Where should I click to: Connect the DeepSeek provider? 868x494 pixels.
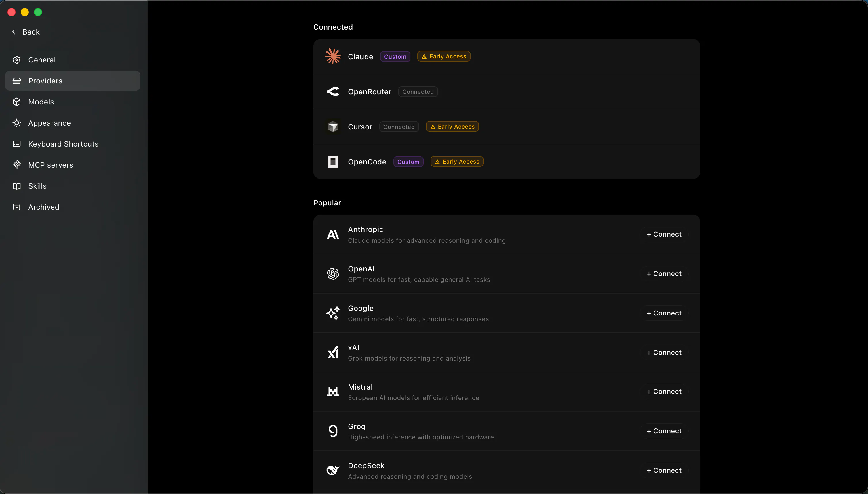pos(664,470)
